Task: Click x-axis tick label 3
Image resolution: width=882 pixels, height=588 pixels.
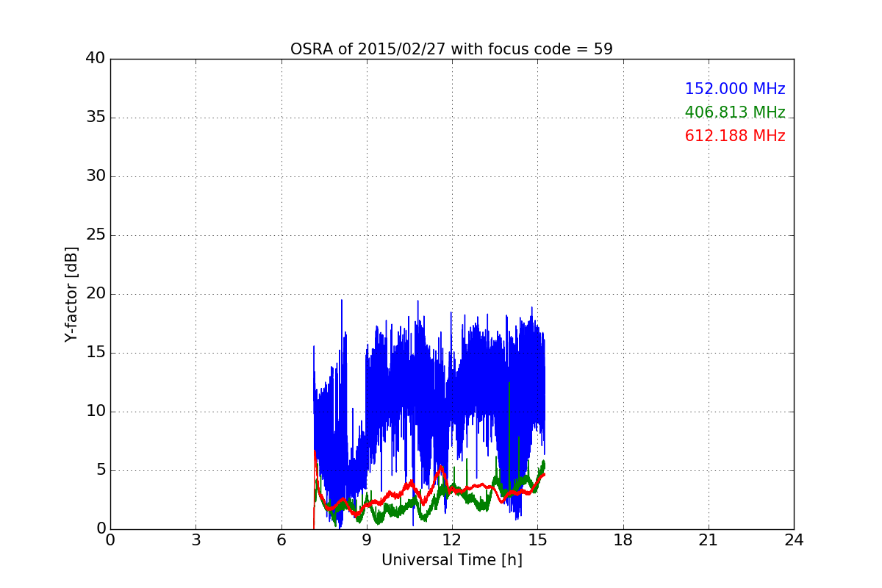Action: point(196,540)
